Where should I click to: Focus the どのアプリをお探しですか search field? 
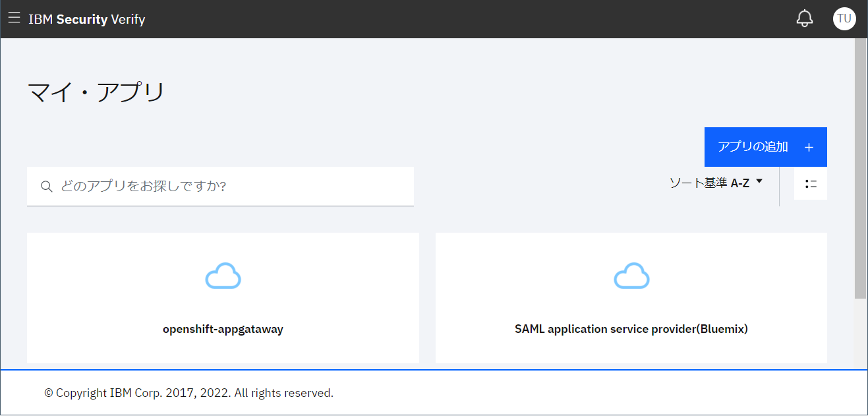(220, 187)
